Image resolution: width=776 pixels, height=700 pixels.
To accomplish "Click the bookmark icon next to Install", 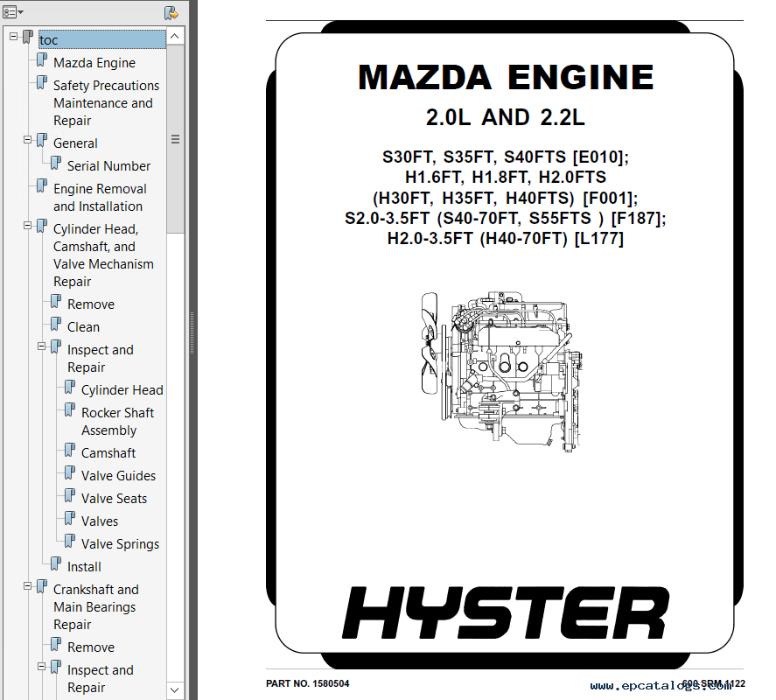I will (56, 565).
